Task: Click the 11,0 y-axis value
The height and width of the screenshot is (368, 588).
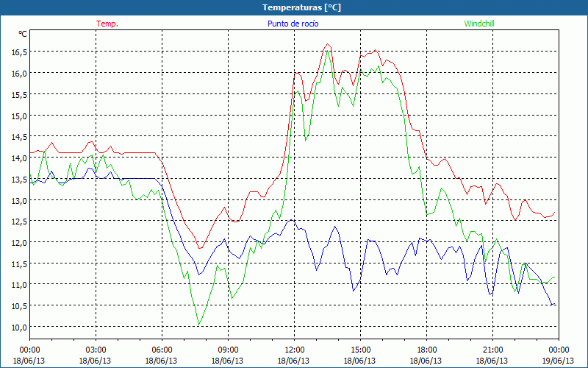Action: (x=19, y=285)
